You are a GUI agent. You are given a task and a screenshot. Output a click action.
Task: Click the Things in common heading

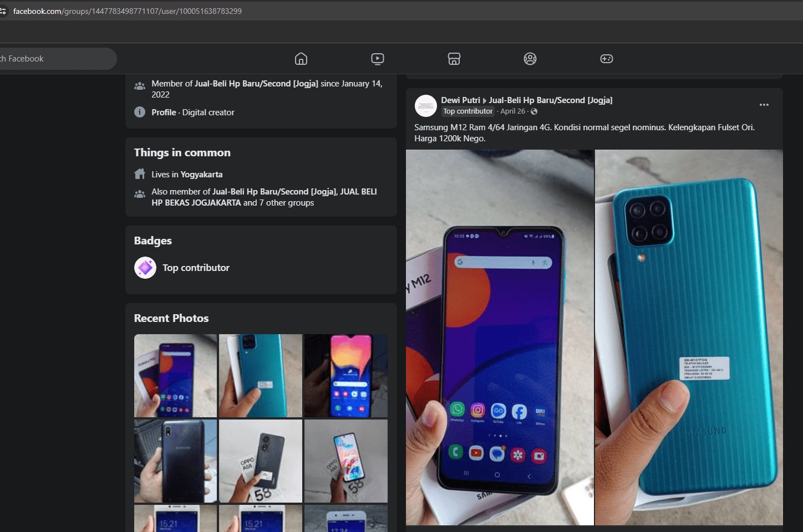point(182,152)
